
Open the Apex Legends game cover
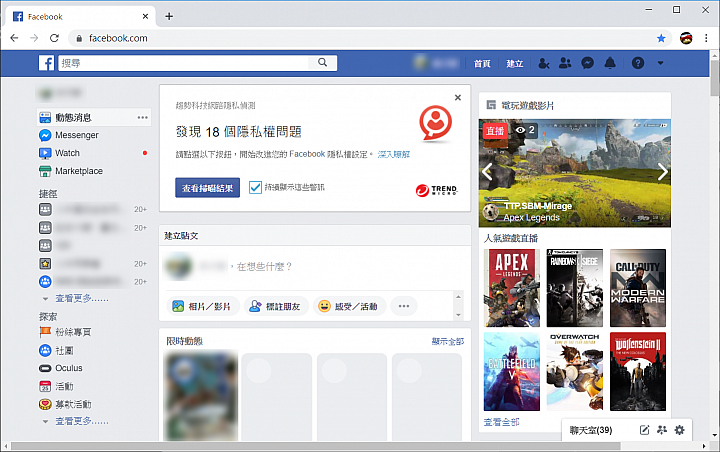pos(512,288)
